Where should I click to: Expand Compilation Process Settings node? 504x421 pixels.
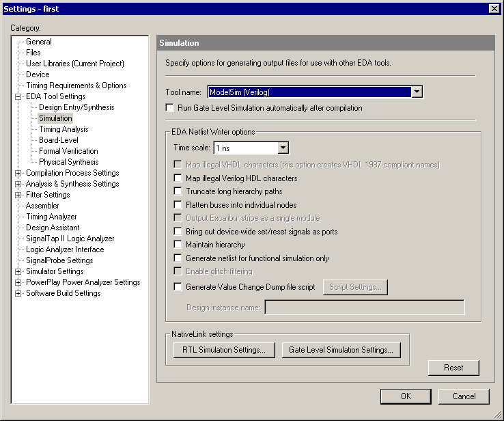pos(18,173)
